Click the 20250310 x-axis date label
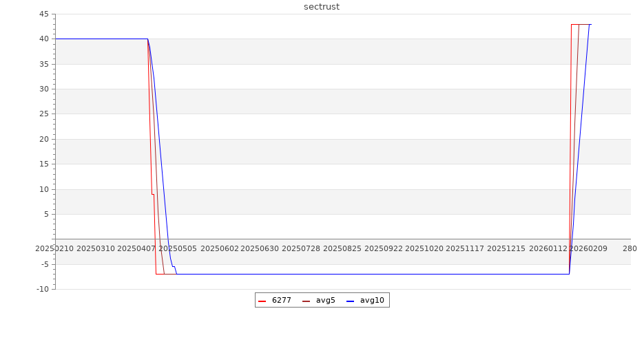The image size is (644, 344). point(96,248)
